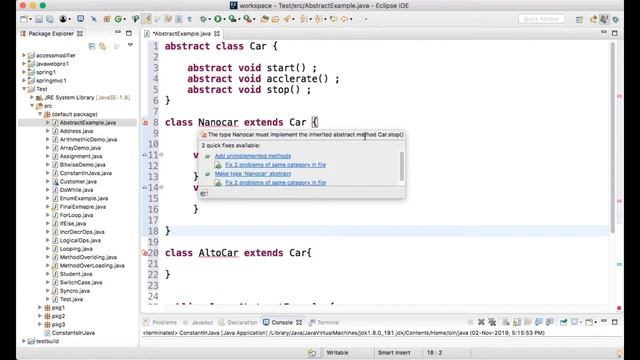
Task: Click the quick fix popup scrollbar
Action: pyautogui.click(x=402, y=166)
